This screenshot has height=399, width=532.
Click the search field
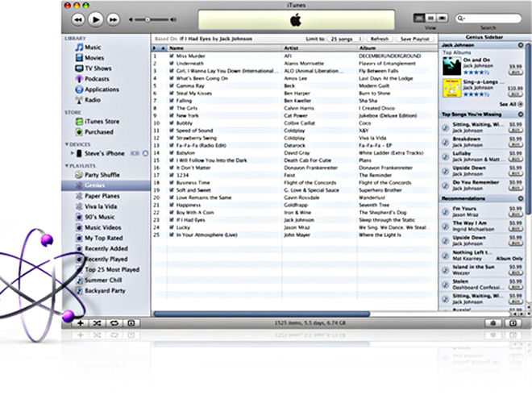tap(488, 19)
